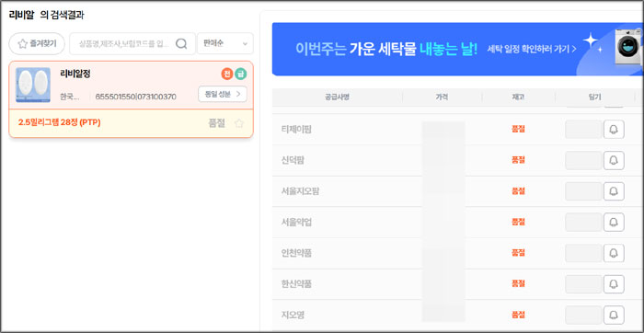
Task: Click the search magnifier icon
Action: coord(181,43)
